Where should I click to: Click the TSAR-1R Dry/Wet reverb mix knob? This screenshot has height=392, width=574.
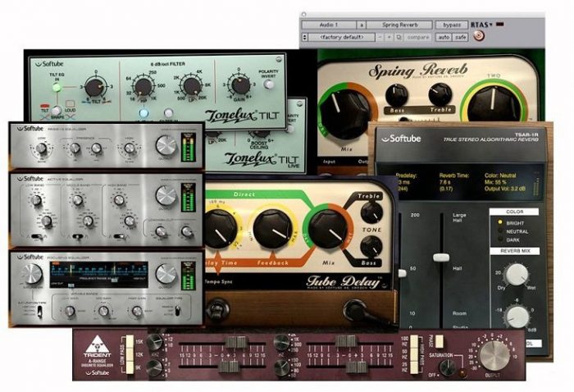(517, 273)
